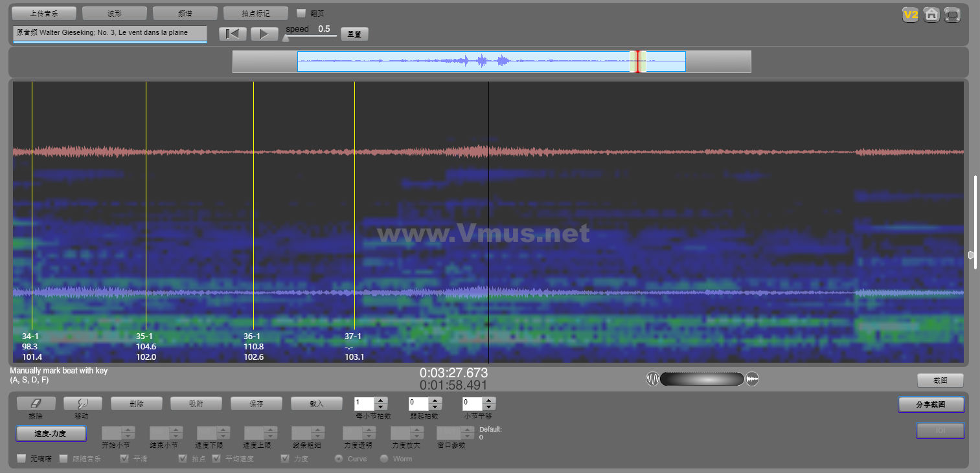Check the 无嘀嗒 no-tick checkbox
The image size is (980, 473).
click(x=21, y=459)
